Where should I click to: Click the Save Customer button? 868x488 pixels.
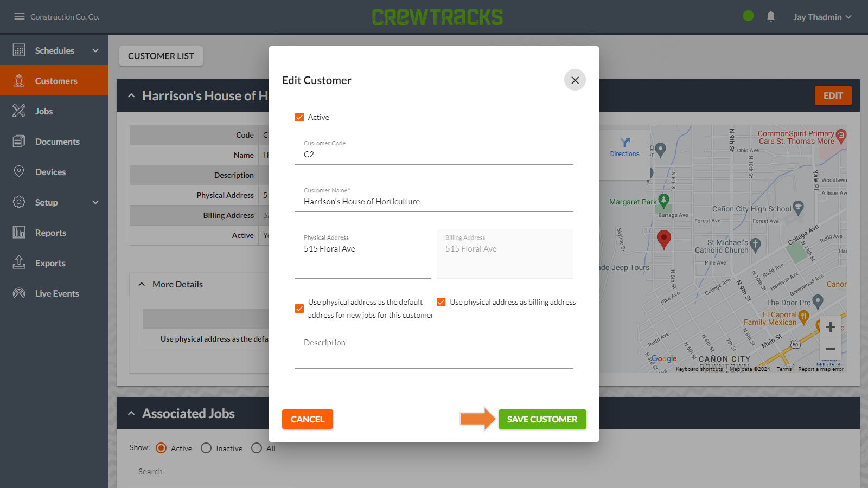(x=542, y=419)
